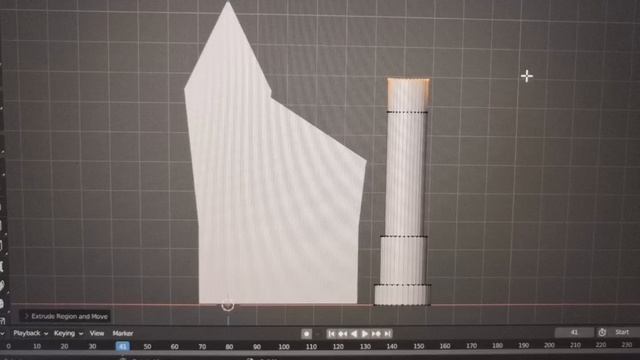Click frame 230 on the timeline ruler
This screenshot has height=360, width=640.
click(x=627, y=345)
